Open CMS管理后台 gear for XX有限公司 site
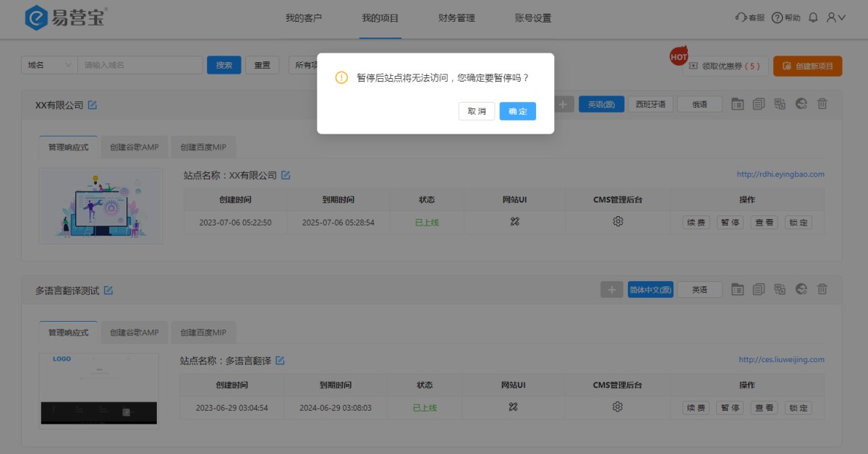The image size is (868, 454). coord(618,222)
